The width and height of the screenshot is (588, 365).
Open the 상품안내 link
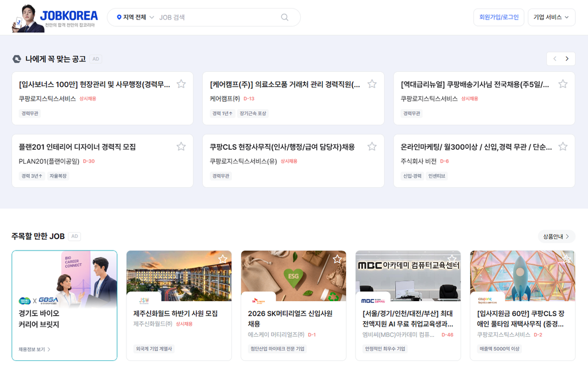(556, 236)
